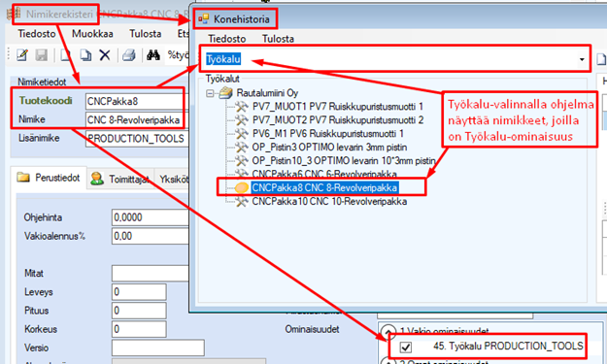Select PV6_M1 PV6 Ruiskkupuristusmuotti 1 row

[x=328, y=133]
